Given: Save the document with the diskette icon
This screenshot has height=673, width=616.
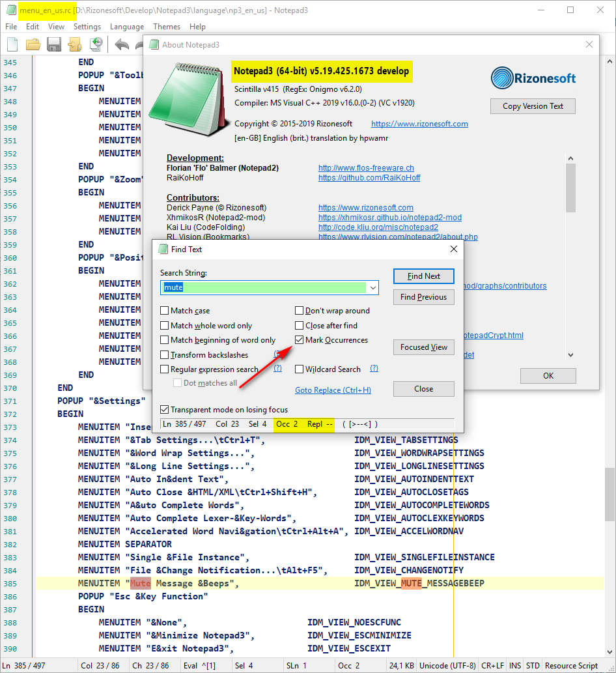Looking at the screenshot, I should (54, 44).
